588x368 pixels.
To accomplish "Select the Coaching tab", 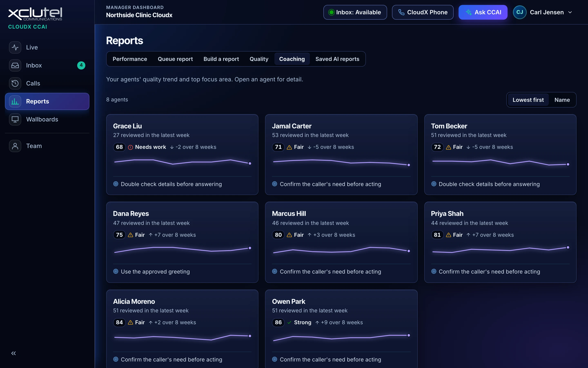I will 292,59.
